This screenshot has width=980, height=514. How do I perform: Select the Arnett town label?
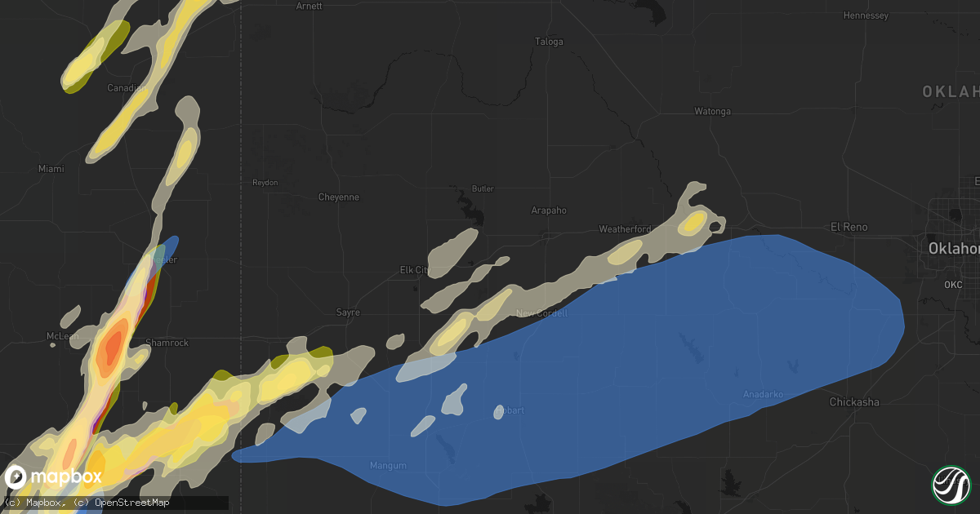pos(309,6)
